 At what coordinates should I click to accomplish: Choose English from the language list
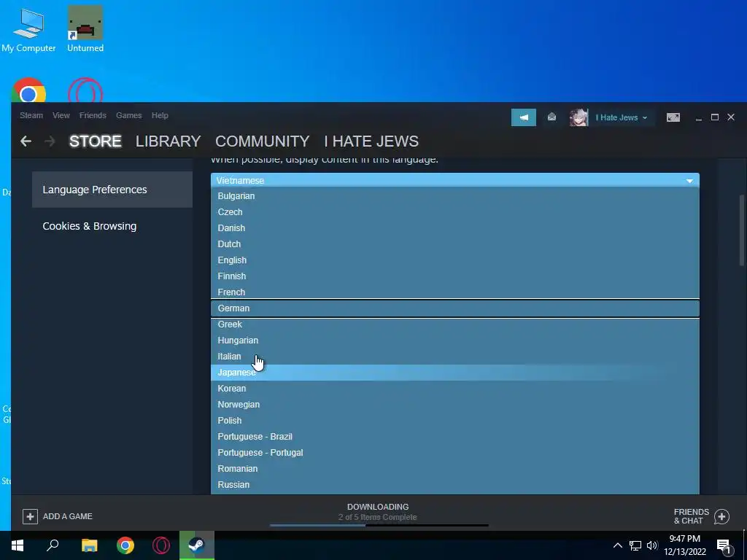coord(455,260)
